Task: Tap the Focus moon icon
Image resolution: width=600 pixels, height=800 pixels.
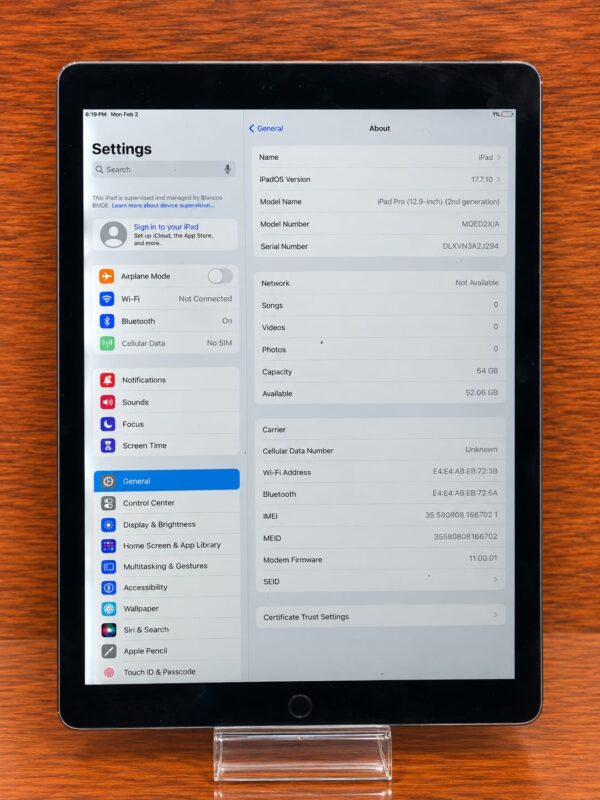Action: pyautogui.click(x=108, y=424)
